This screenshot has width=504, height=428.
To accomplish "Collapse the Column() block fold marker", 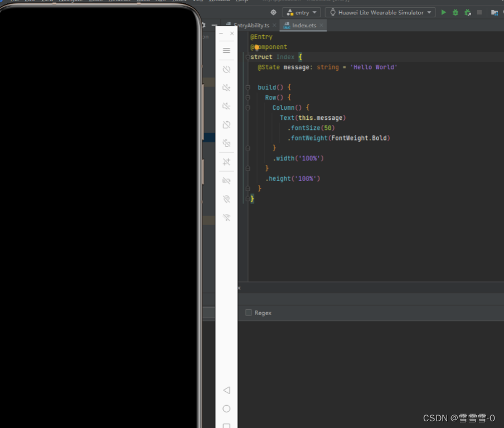I will click(x=248, y=108).
